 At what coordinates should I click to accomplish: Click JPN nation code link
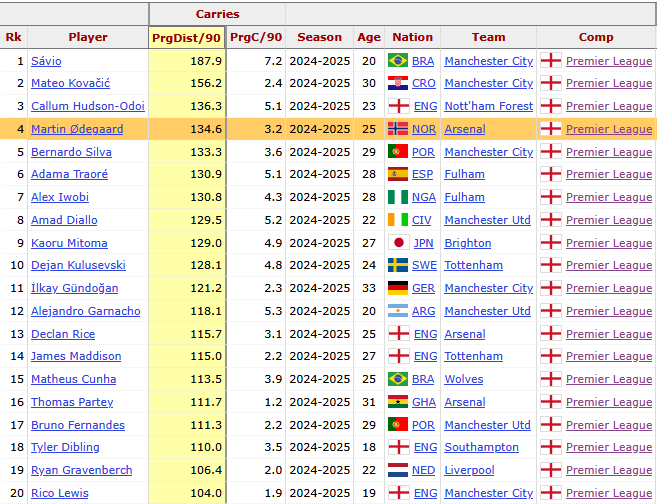pos(424,243)
